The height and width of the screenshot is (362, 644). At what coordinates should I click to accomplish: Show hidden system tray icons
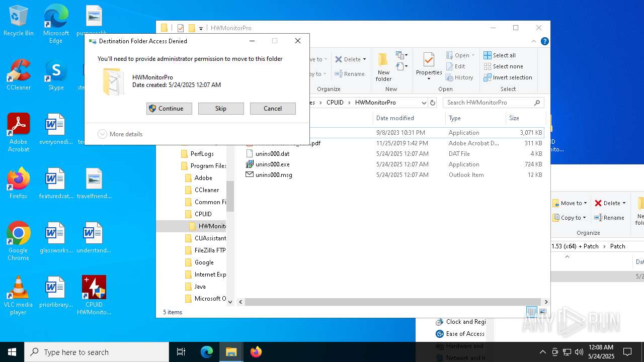coord(542,352)
